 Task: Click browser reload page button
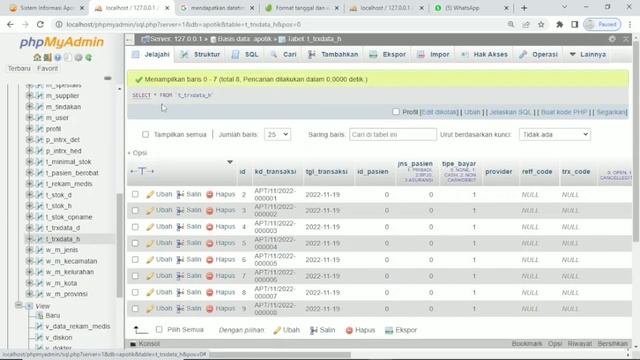tap(40, 24)
